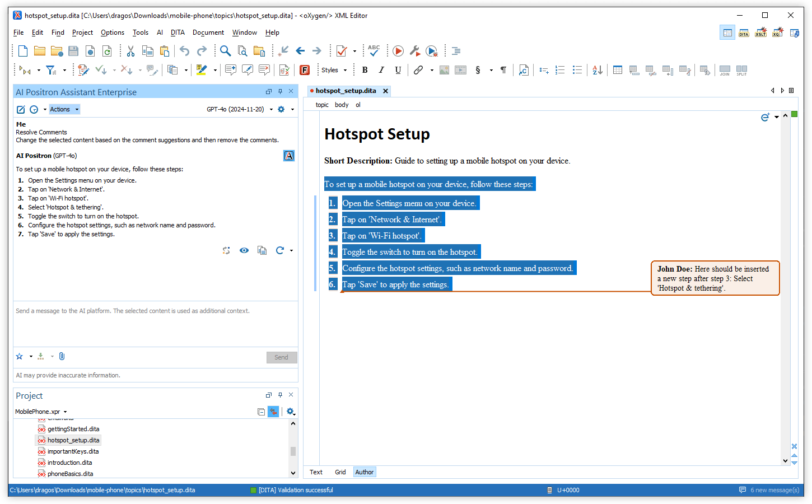The width and height of the screenshot is (812, 504).
Task: Open the Actions dropdown in AI Positron
Action: (x=64, y=109)
